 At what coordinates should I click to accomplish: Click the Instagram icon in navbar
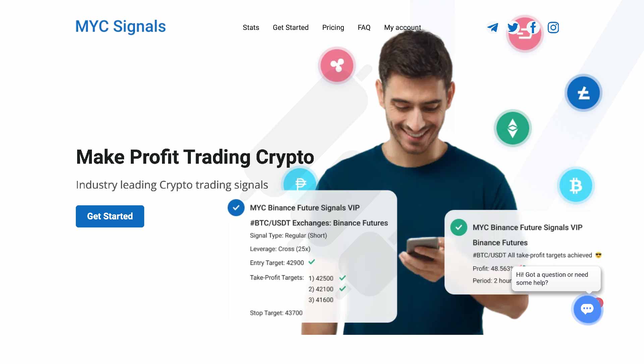click(553, 28)
